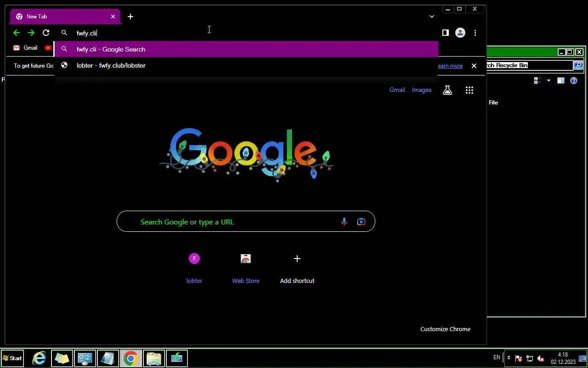Open Action Center flag icon
The height and width of the screenshot is (368, 588).
518,358
